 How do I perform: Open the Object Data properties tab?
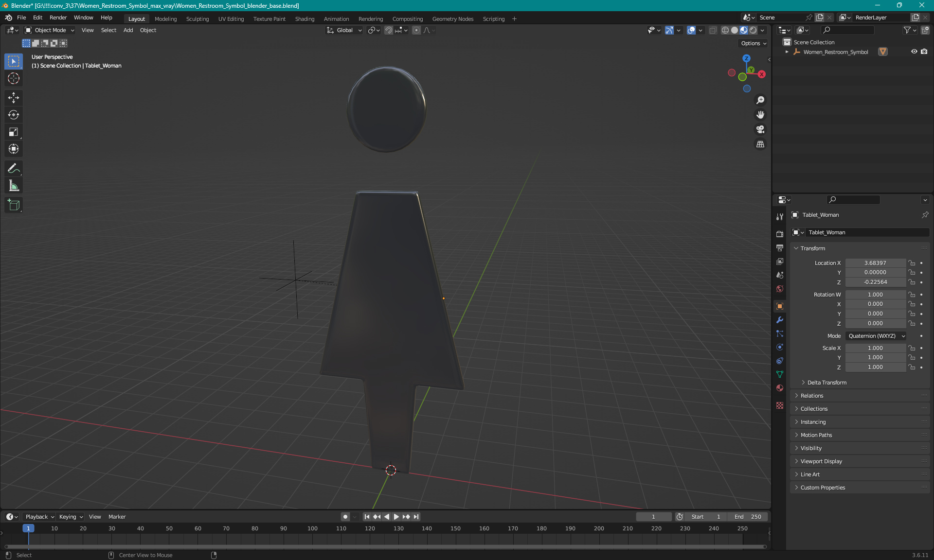click(780, 374)
